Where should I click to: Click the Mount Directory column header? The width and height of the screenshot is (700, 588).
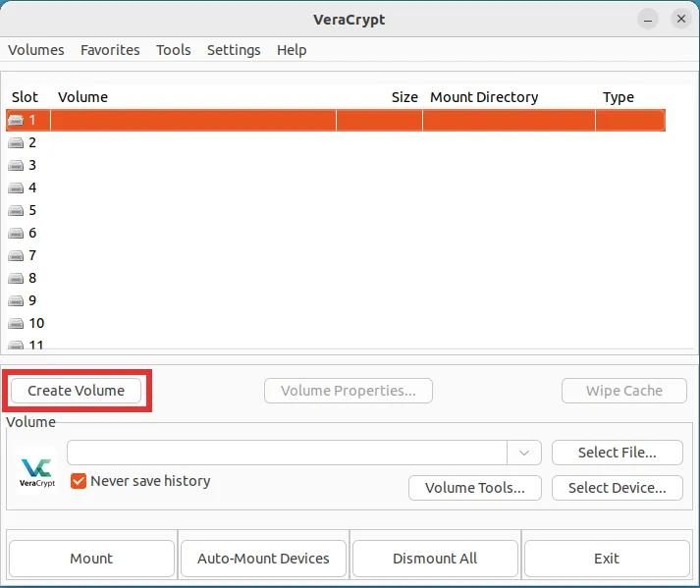(x=484, y=97)
